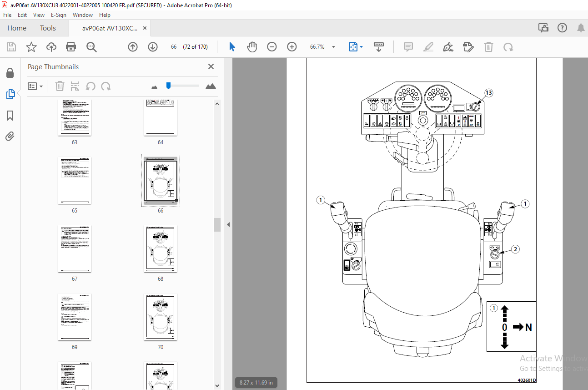588x390 pixels.
Task: Activate the hand pan tool
Action: [x=252, y=47]
